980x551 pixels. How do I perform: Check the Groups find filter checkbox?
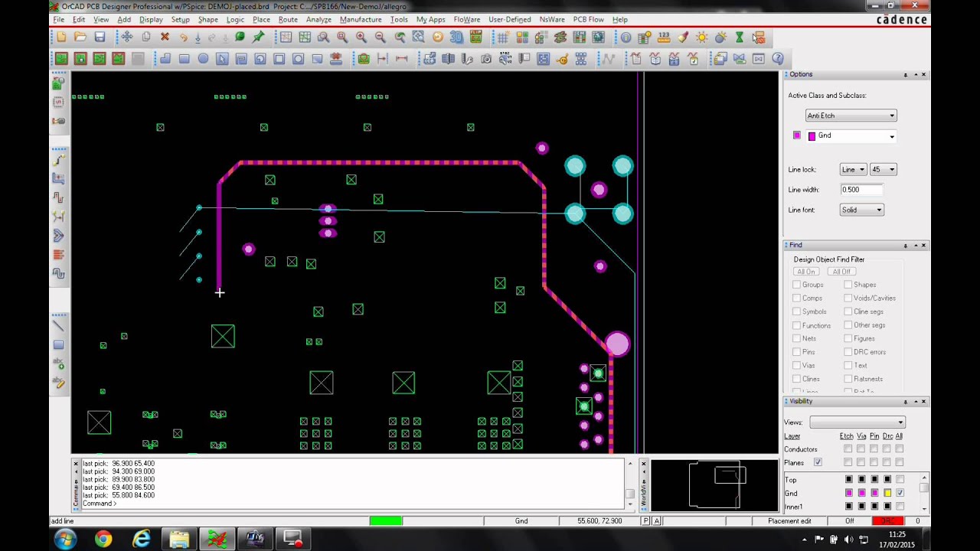click(x=796, y=285)
